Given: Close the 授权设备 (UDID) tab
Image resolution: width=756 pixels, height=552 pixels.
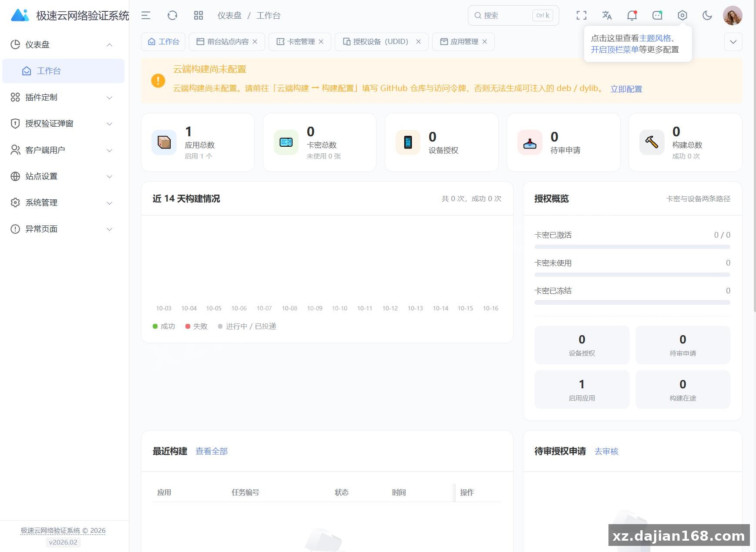Looking at the screenshot, I should [x=419, y=42].
